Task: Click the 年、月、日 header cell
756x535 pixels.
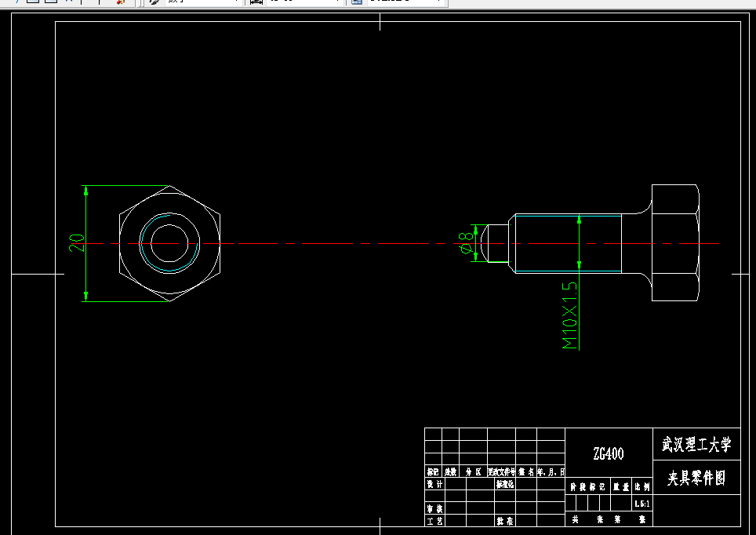Action: pyautogui.click(x=551, y=471)
